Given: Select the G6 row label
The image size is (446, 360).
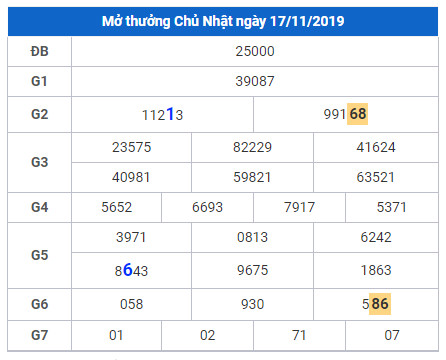Looking at the screenshot, I should point(40,304).
